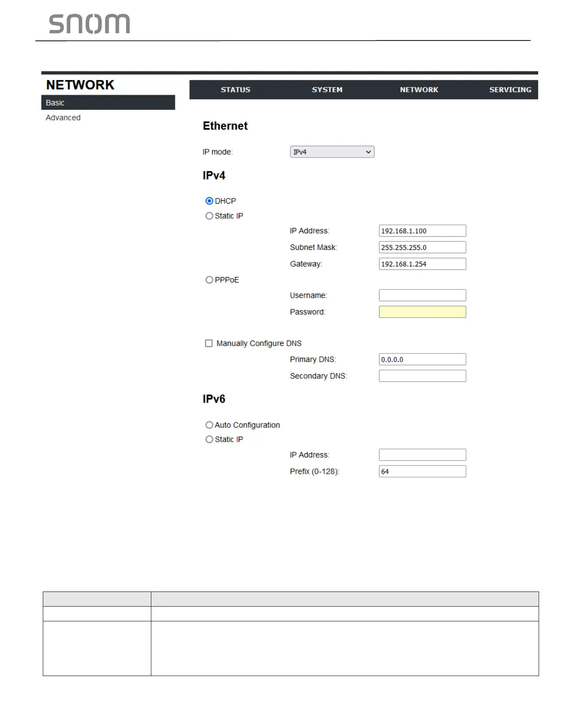
Task: Click the Prefix (0-128) field
Action: tap(422, 472)
